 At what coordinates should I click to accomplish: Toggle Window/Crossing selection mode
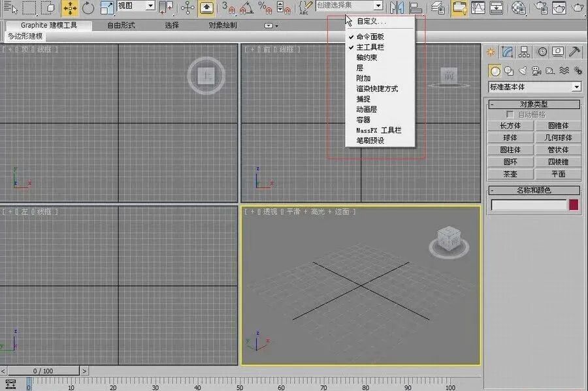tap(48, 8)
